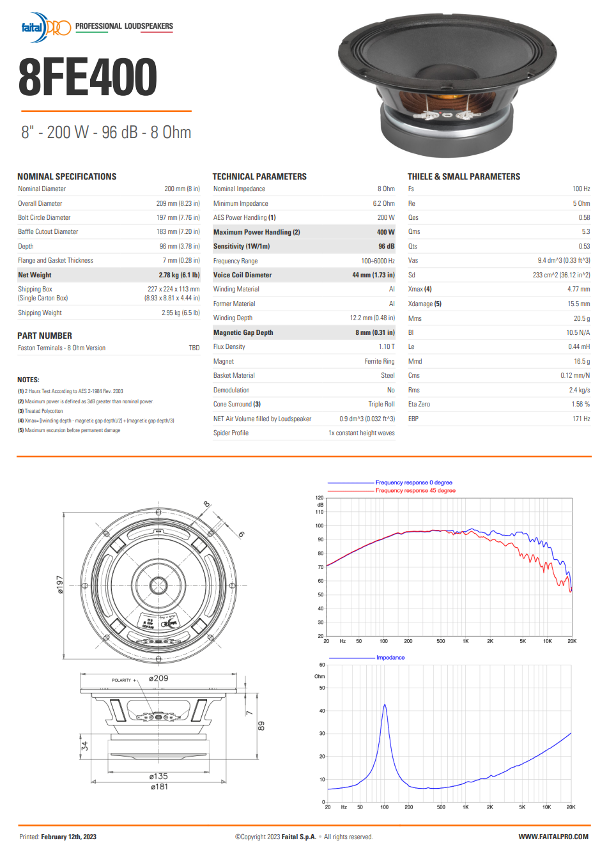
Task: Click the Vas value 9.4 dm^3 (0.33 ft^3)
Action: 564,261
